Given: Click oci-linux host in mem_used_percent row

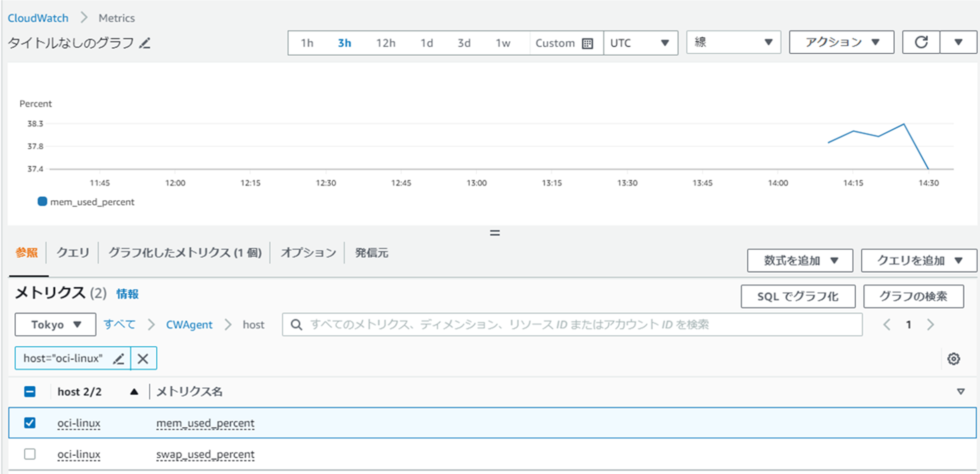Looking at the screenshot, I should coord(79,423).
